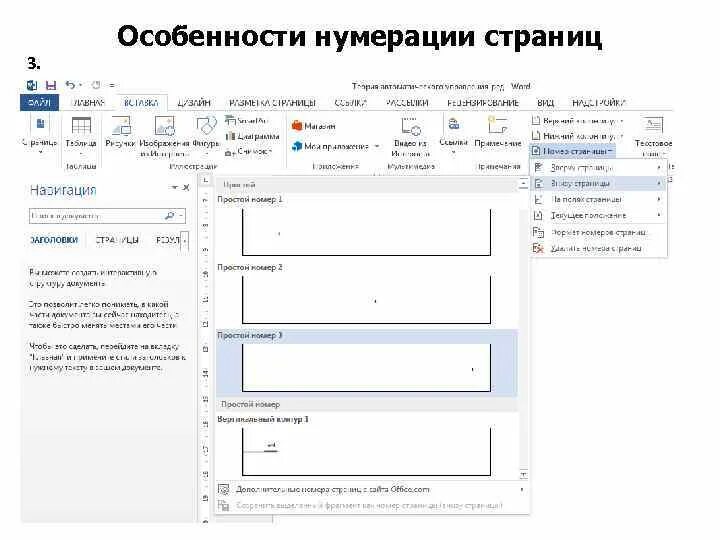Open На полях страницы submenu
Viewport: 720px width, 540px height.
pyautogui.click(x=598, y=199)
